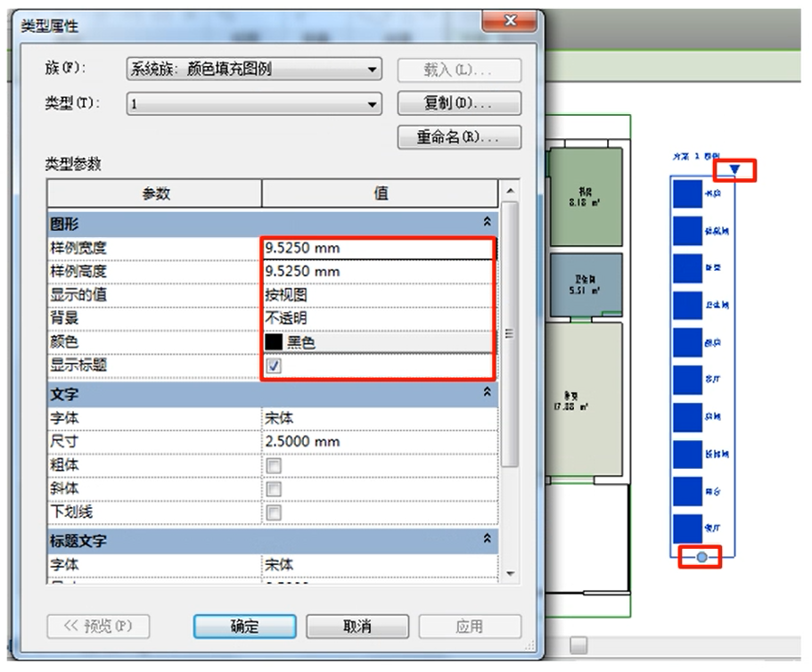The width and height of the screenshot is (812, 672).
Task: Close the 类型属性 dialog with the X
Action: coord(510,20)
